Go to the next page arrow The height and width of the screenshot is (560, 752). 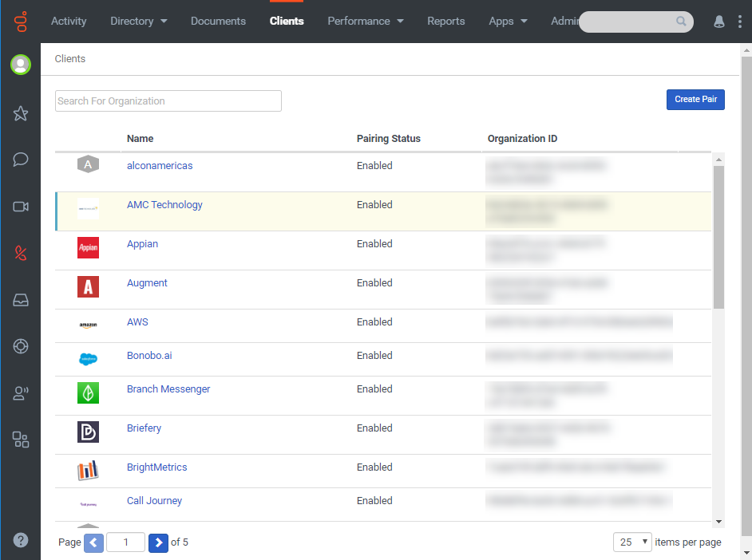[158, 542]
